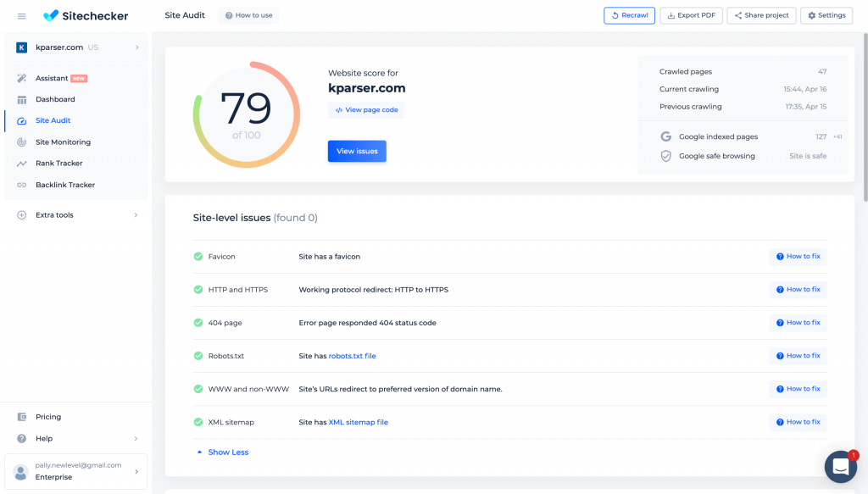The width and height of the screenshot is (868, 494).
Task: Click the Site-level issues heading
Action: pos(255,218)
